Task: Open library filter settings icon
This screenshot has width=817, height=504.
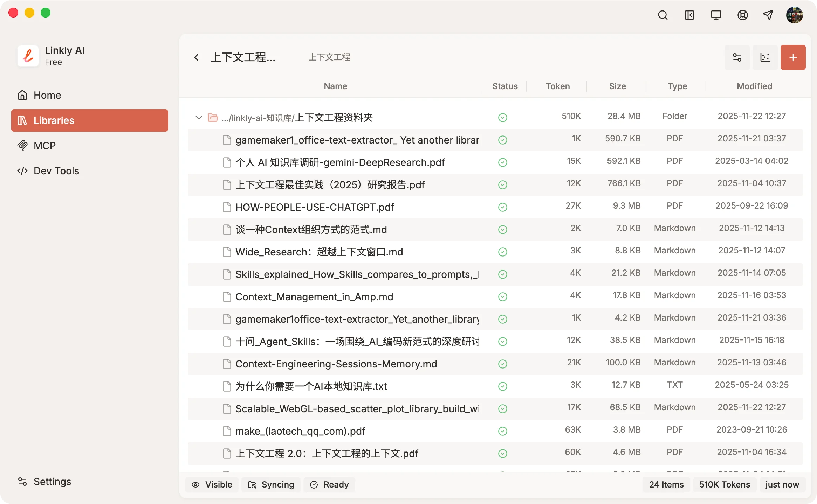Action: (737, 57)
